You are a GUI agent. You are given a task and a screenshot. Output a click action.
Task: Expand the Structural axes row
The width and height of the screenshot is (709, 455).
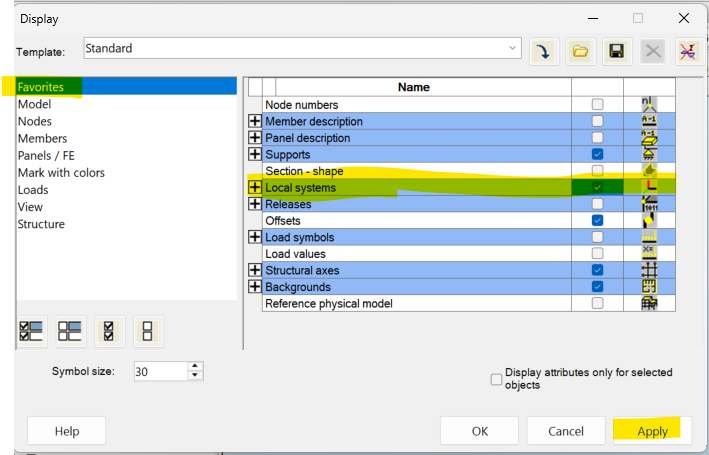[x=255, y=270]
